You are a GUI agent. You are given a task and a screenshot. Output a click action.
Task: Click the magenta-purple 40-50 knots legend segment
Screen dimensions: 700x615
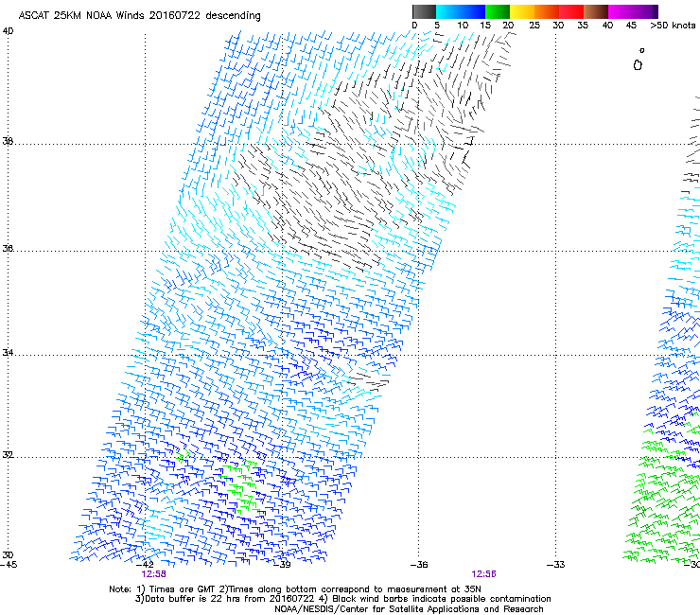(633, 11)
